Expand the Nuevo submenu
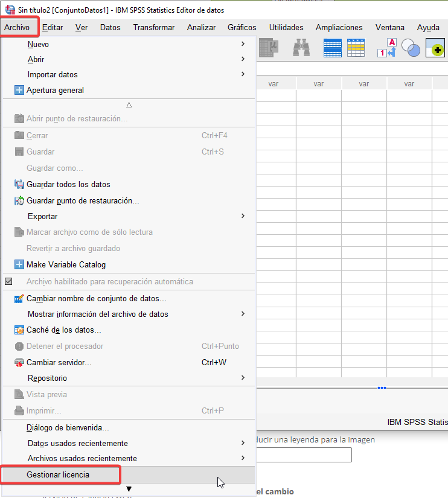This screenshot has height=498, width=448. [38, 44]
